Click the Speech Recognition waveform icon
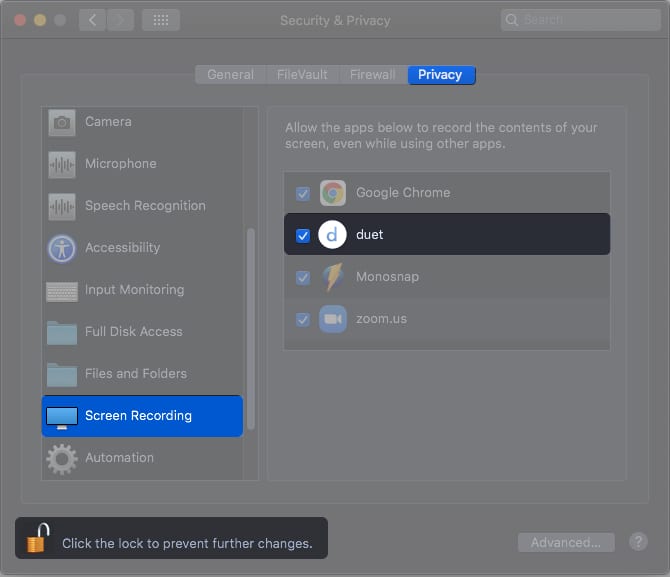This screenshot has height=577, width=670. pos(62,206)
